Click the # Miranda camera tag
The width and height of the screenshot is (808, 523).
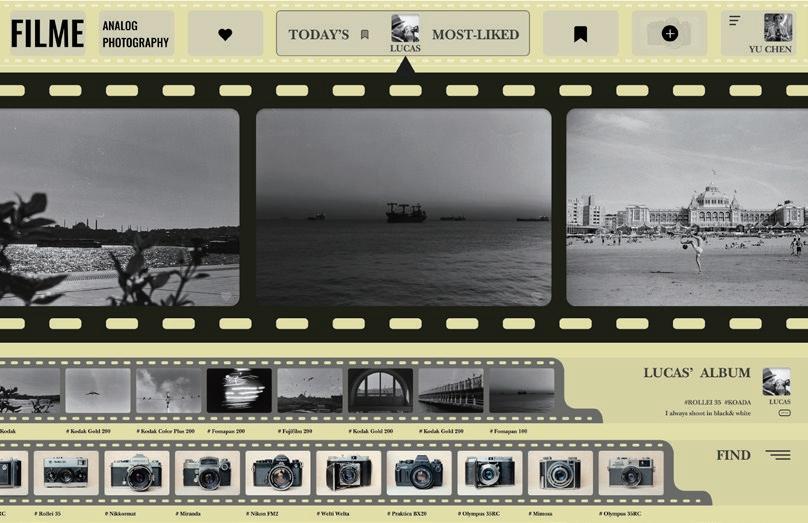tap(188, 514)
